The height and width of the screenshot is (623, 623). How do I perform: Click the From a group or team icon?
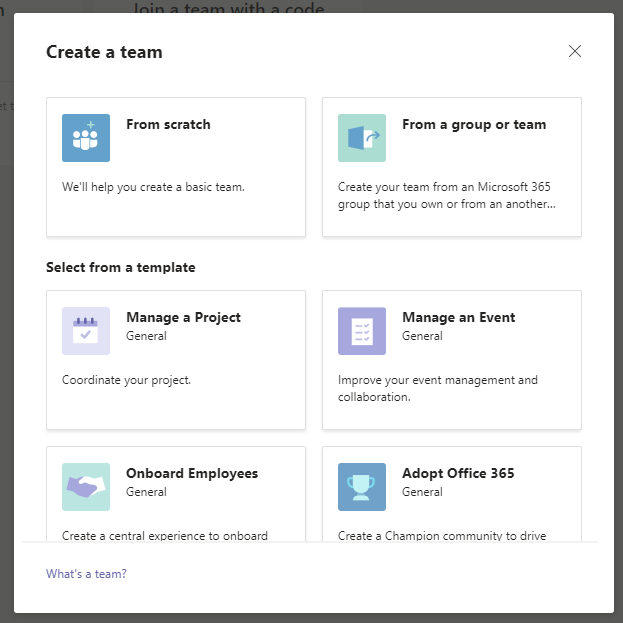click(x=362, y=138)
